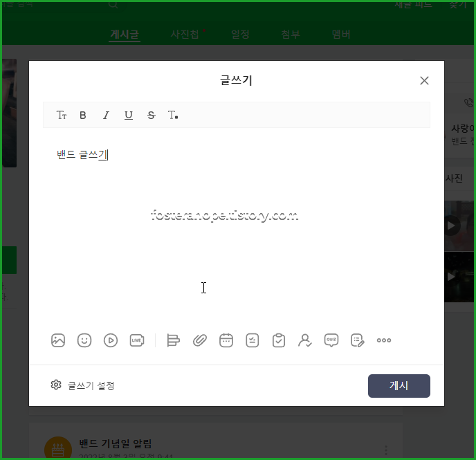Add a to-do checklist icon
Viewport: 476px width, 460px height.
[253, 340]
